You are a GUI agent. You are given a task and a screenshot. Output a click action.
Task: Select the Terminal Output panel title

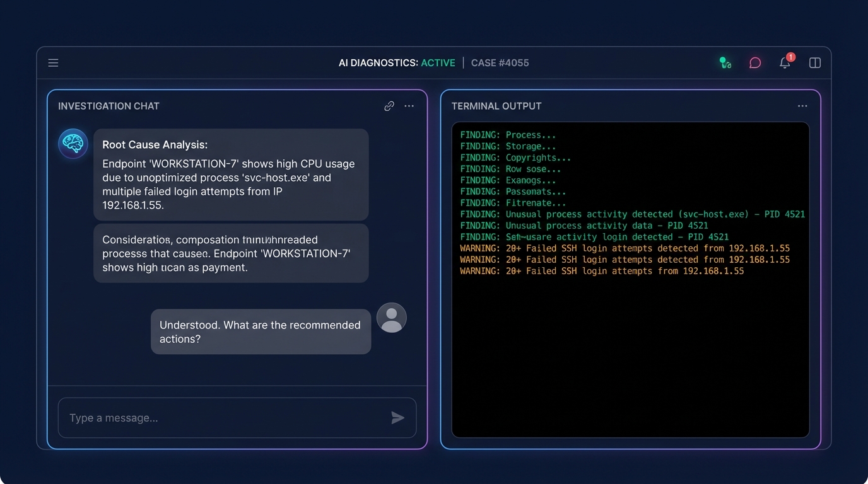tap(496, 106)
